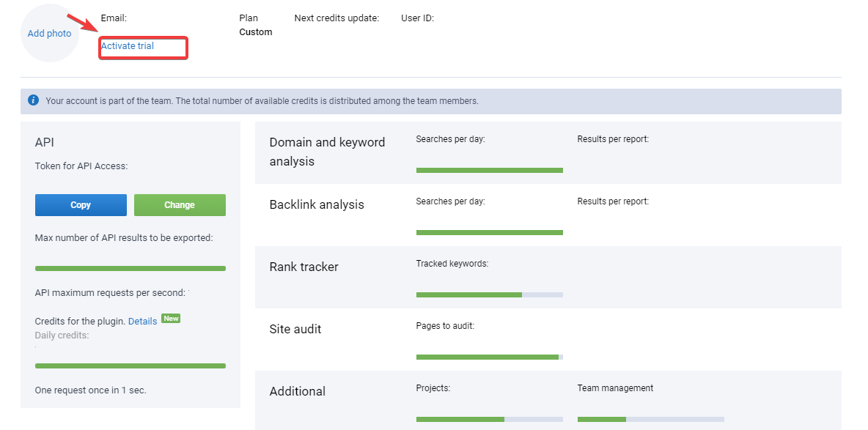Select the Site audit section heading
Image resolution: width=868 pixels, height=430 pixels.
(295, 329)
